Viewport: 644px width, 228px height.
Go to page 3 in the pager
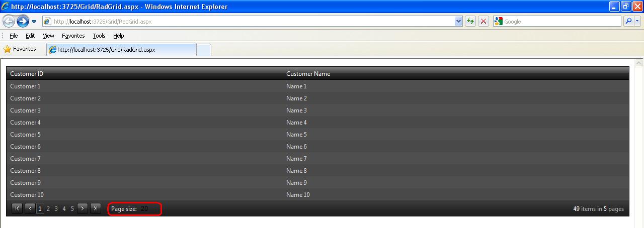tap(56, 209)
